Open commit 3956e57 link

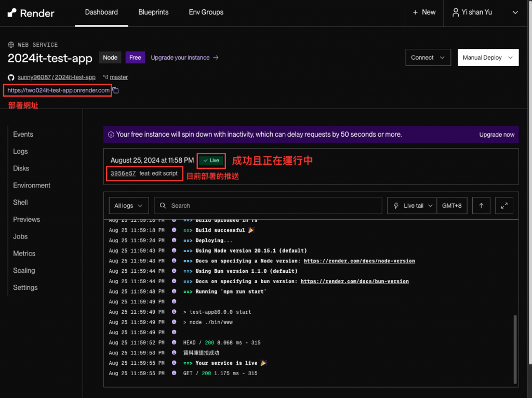[123, 174]
